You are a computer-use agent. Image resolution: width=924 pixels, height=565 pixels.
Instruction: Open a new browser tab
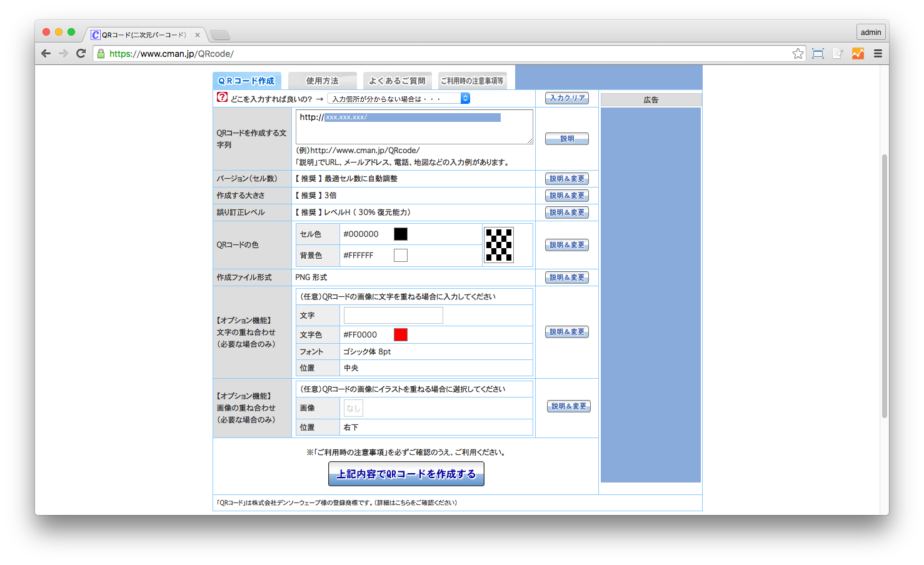point(220,35)
